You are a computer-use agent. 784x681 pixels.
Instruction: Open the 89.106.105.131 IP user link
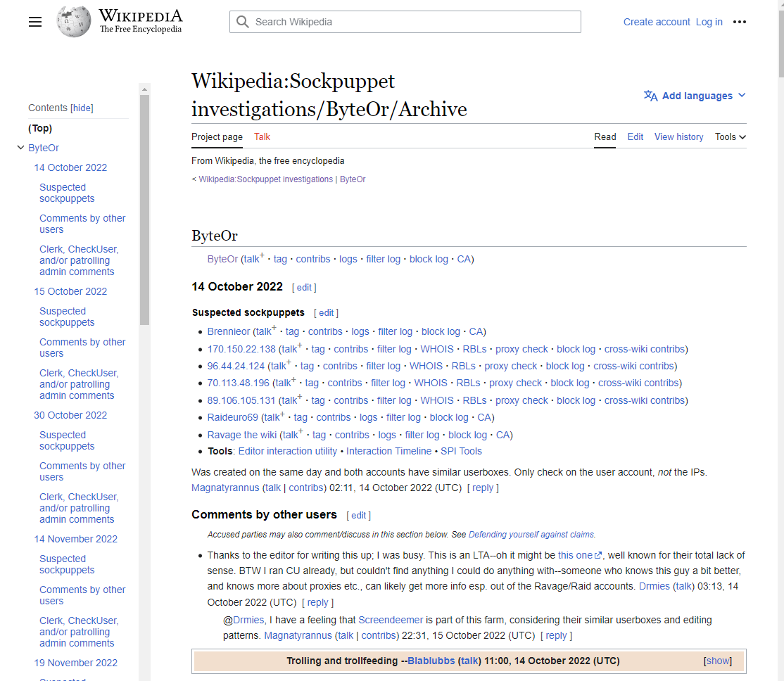tap(241, 400)
